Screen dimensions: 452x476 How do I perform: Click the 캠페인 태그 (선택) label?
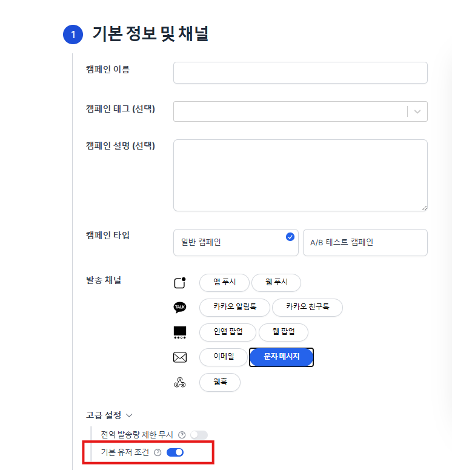point(121,108)
